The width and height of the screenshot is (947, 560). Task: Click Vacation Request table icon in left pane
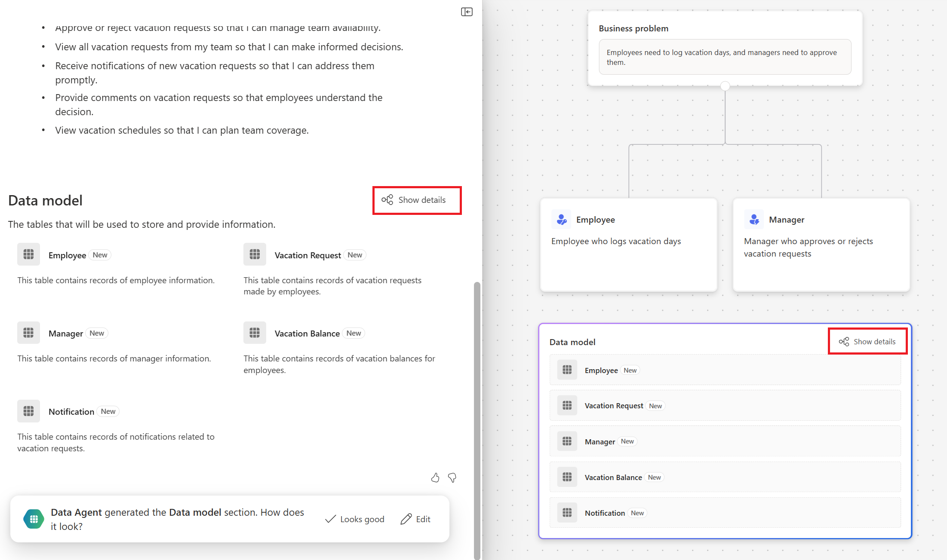coord(255,254)
